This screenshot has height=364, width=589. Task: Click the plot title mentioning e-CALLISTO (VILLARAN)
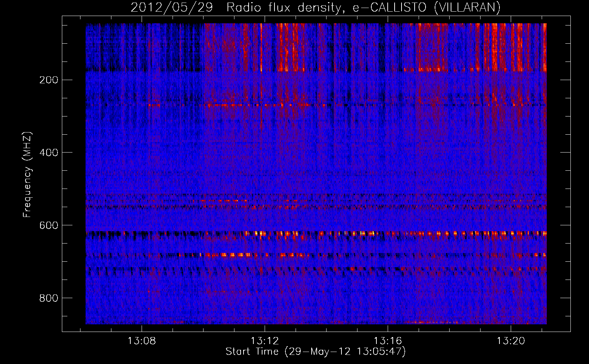pyautogui.click(x=316, y=7)
